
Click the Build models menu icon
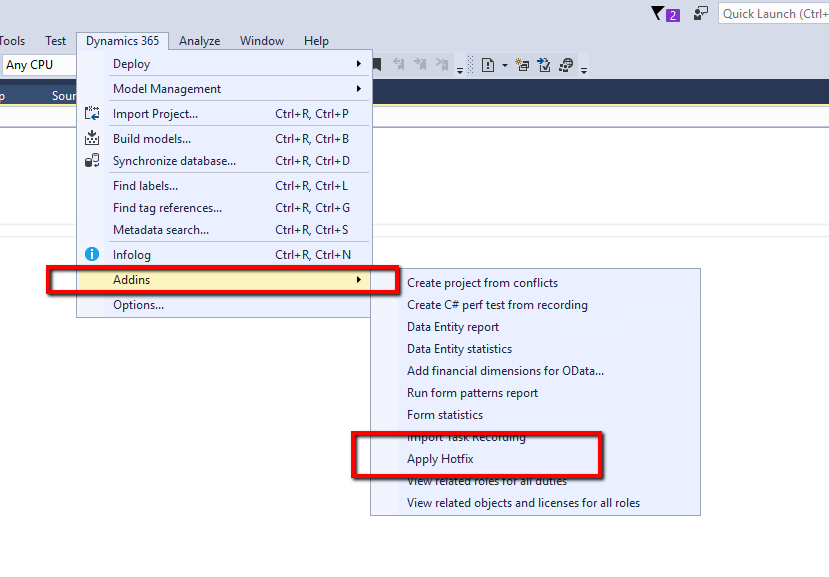92,139
